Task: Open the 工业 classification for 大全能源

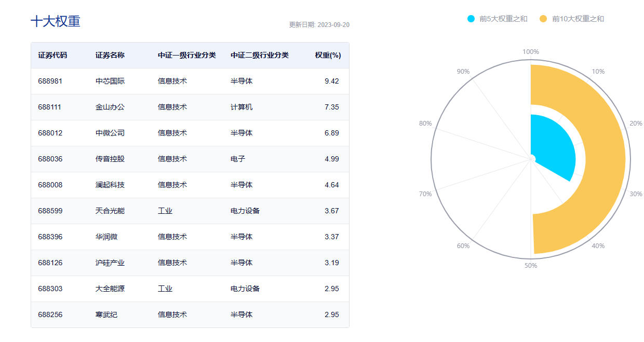Action: point(165,289)
